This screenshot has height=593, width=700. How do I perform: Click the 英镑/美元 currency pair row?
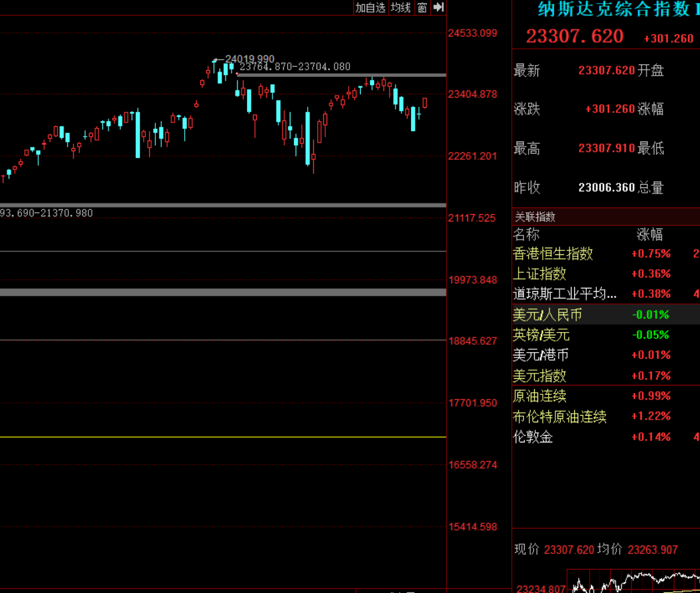pyautogui.click(x=541, y=335)
